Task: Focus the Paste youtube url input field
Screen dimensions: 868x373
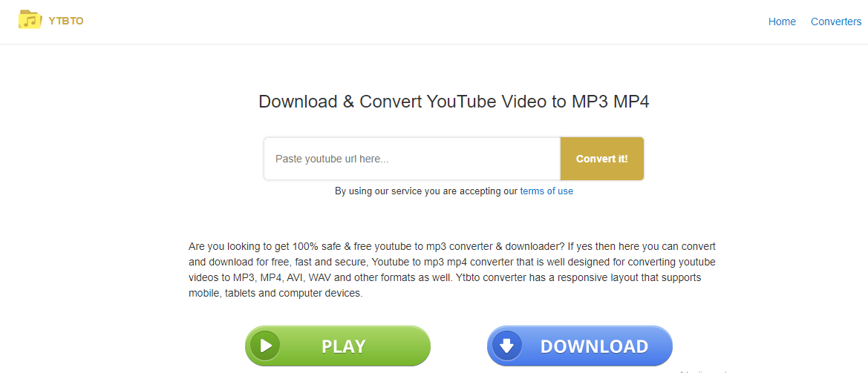Action: coord(412,159)
